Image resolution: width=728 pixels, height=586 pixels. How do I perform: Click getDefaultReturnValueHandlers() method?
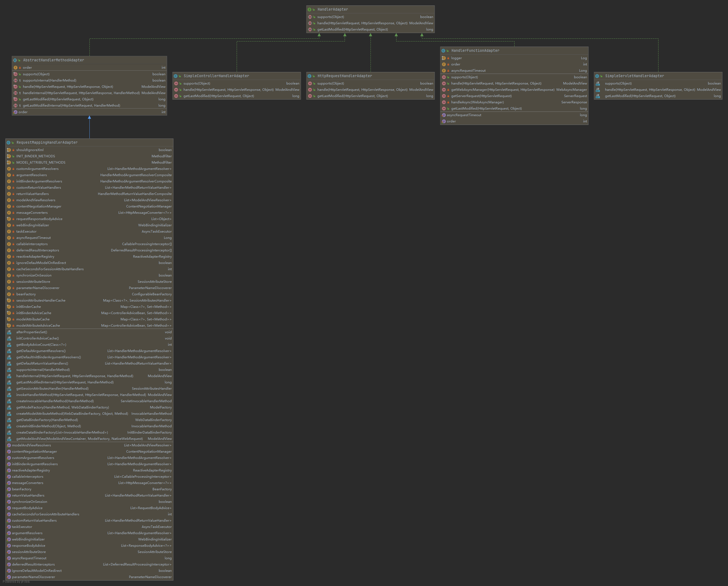pos(89,363)
